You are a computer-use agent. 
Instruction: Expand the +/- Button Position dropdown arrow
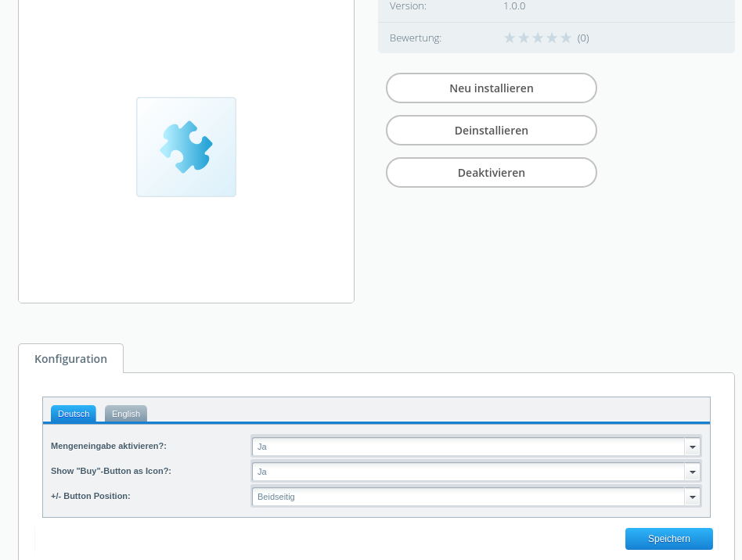tap(692, 497)
